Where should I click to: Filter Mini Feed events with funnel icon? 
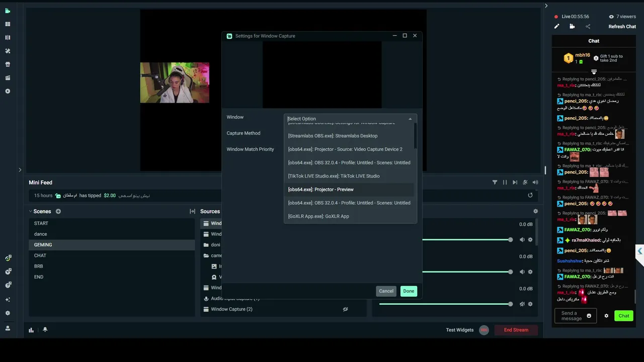click(x=495, y=183)
